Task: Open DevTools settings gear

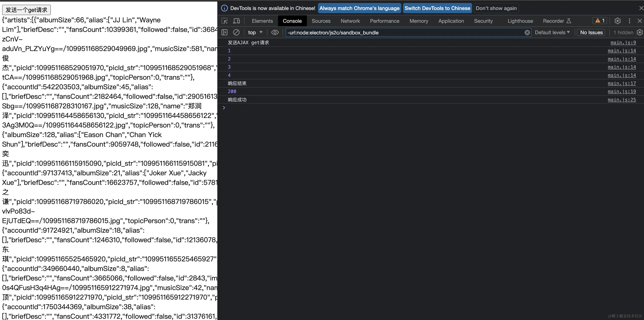Action: (x=618, y=21)
